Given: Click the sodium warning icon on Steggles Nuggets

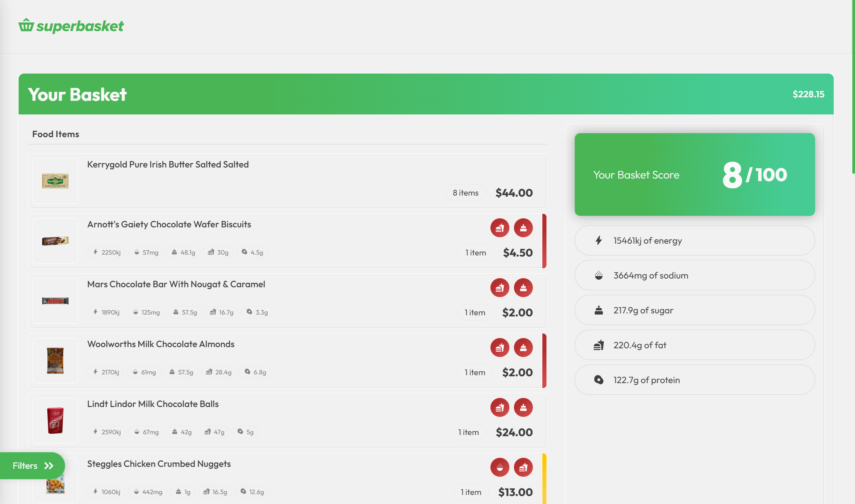Looking at the screenshot, I should pos(500,467).
